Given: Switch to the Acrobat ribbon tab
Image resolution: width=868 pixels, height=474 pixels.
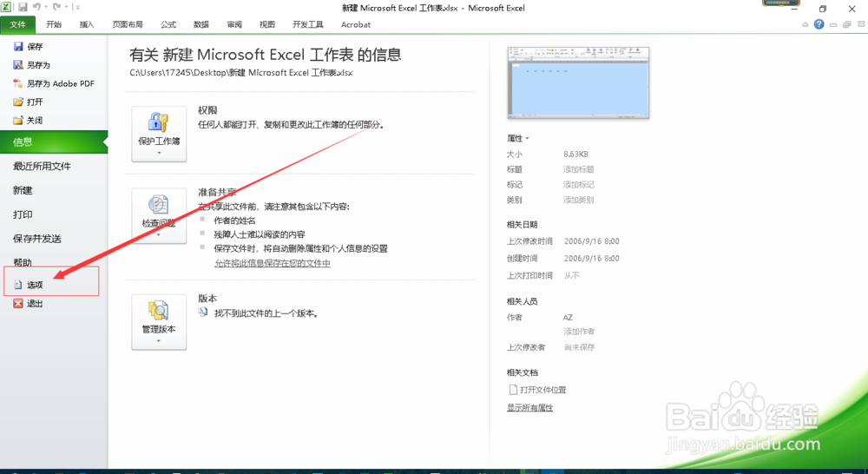Looking at the screenshot, I should (356, 24).
